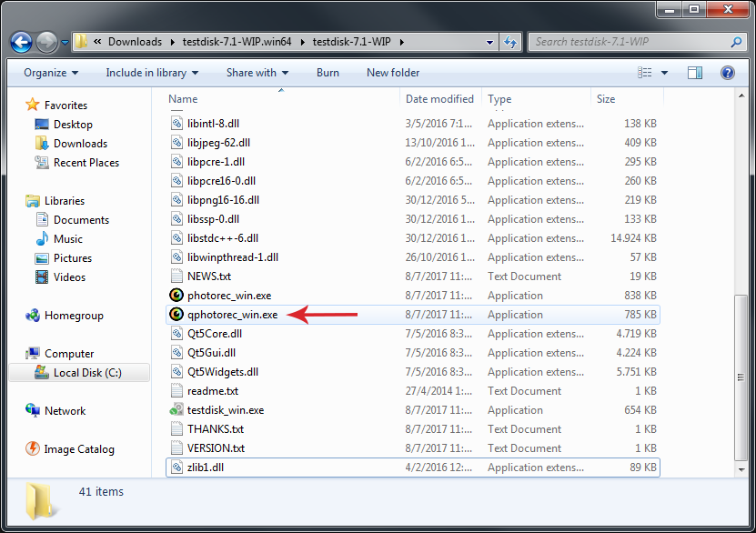756x533 pixels.
Task: Click the Qt5Widgets.dll file icon
Action: 177,372
